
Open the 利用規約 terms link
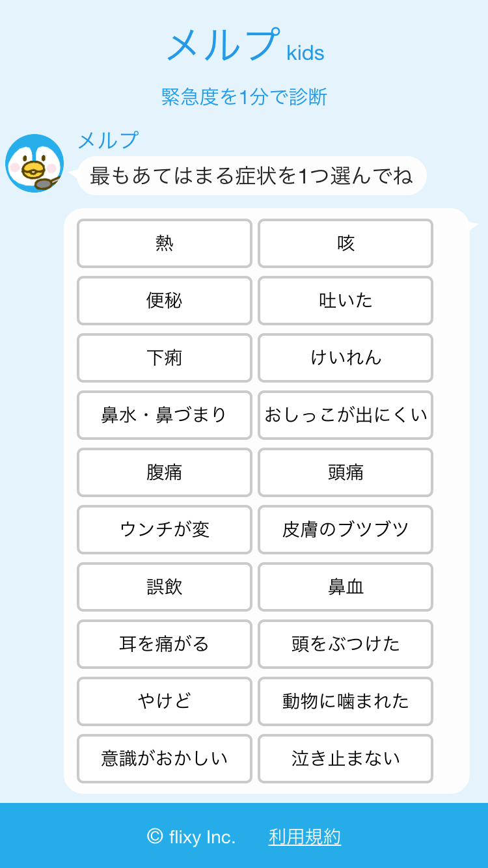coord(305,837)
